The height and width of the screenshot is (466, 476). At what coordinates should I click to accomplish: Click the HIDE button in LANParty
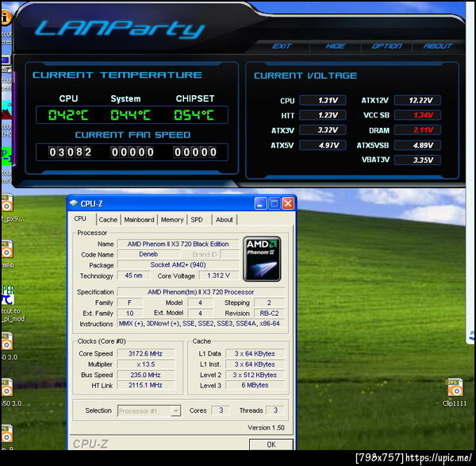[335, 46]
